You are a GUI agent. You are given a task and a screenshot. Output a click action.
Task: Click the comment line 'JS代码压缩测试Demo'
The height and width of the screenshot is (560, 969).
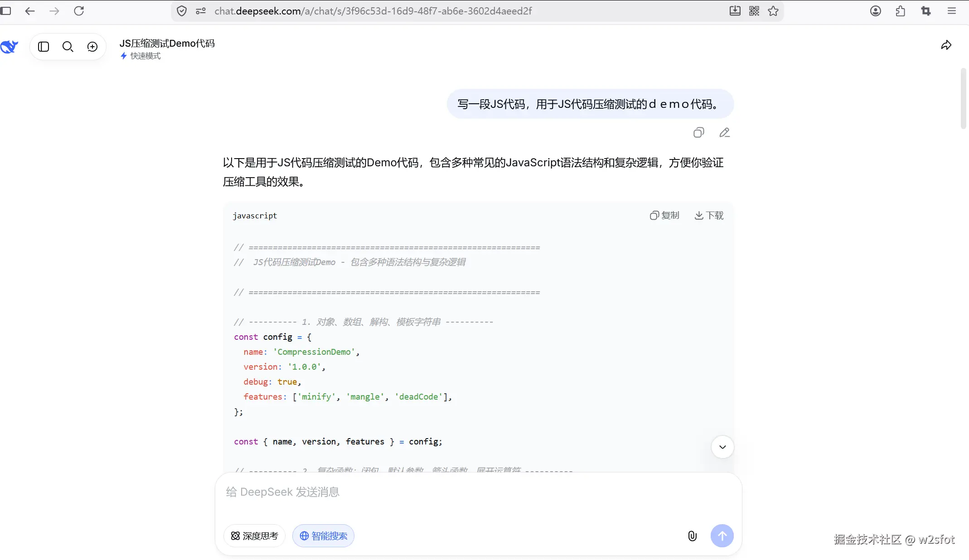tap(350, 262)
